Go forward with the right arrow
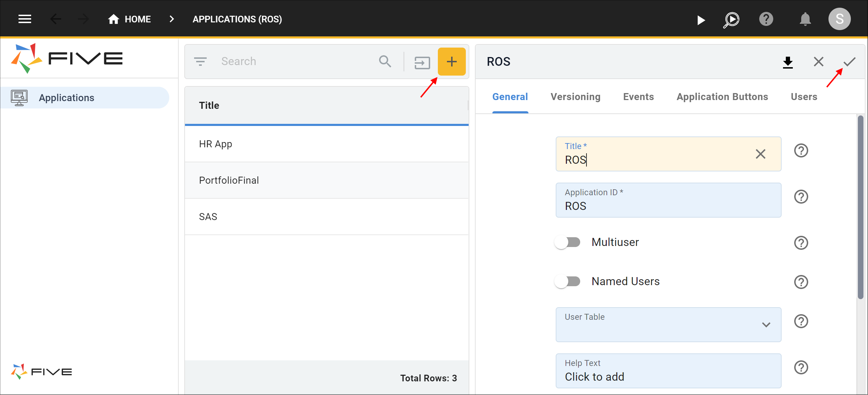 [x=84, y=19]
